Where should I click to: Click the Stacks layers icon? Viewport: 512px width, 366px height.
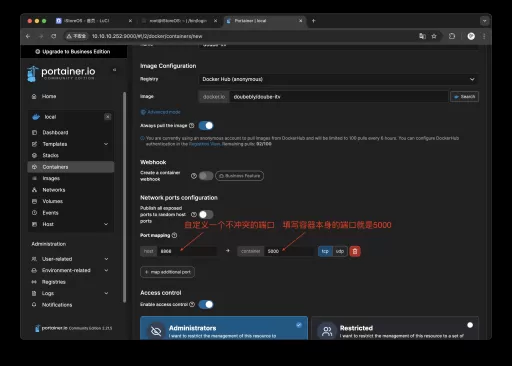pos(34,155)
